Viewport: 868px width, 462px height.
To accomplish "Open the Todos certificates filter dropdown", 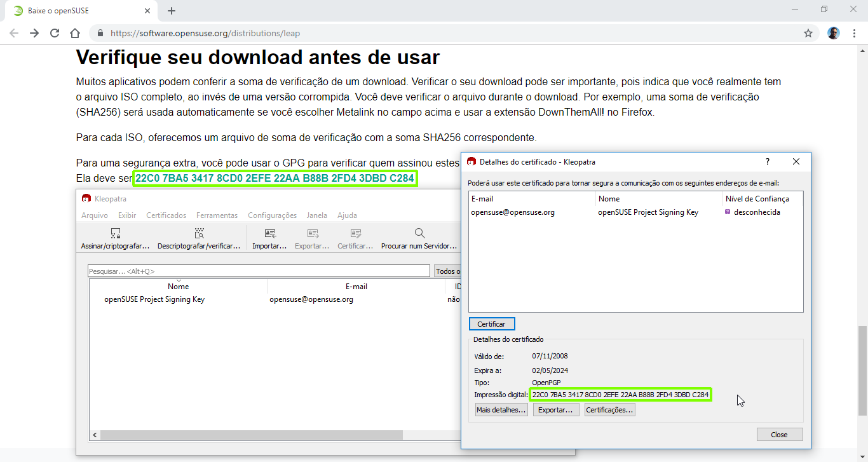I will coord(447,271).
